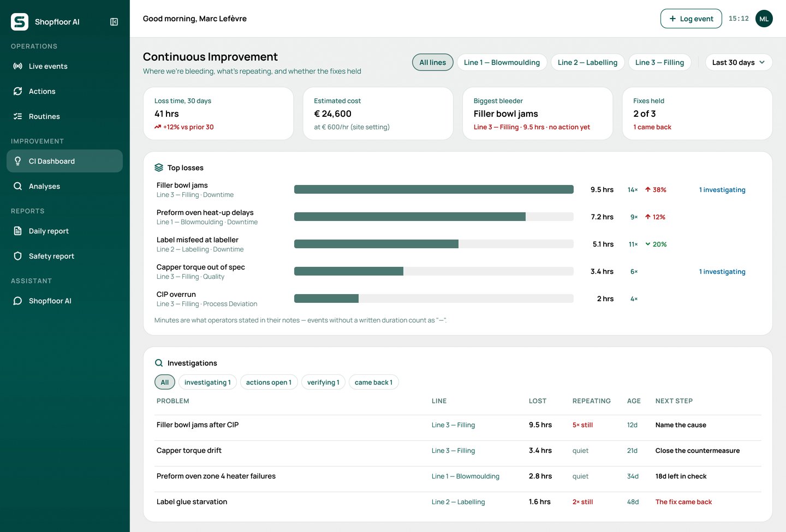Click the Capper torque drift problem
The height and width of the screenshot is (532, 786).
point(189,451)
